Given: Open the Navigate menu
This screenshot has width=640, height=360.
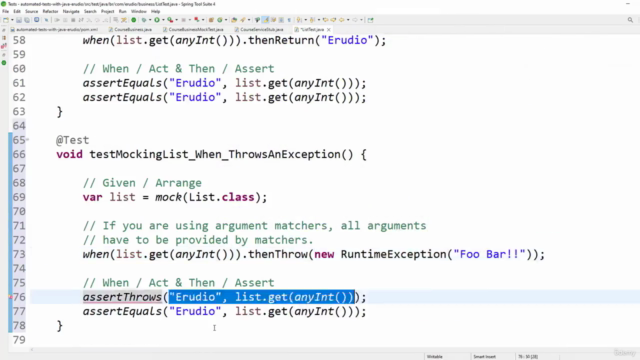Looking at the screenshot, I should (x=71, y=11).
